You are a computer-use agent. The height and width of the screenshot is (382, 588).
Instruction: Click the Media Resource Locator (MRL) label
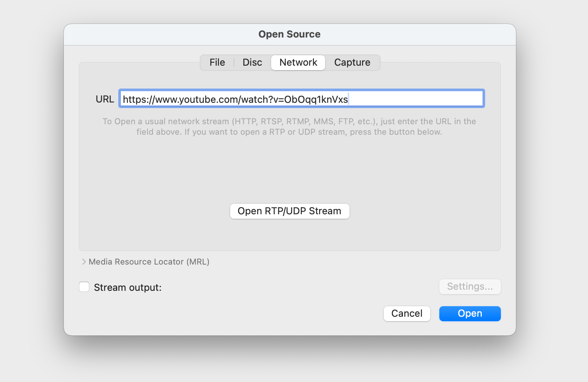pos(149,262)
